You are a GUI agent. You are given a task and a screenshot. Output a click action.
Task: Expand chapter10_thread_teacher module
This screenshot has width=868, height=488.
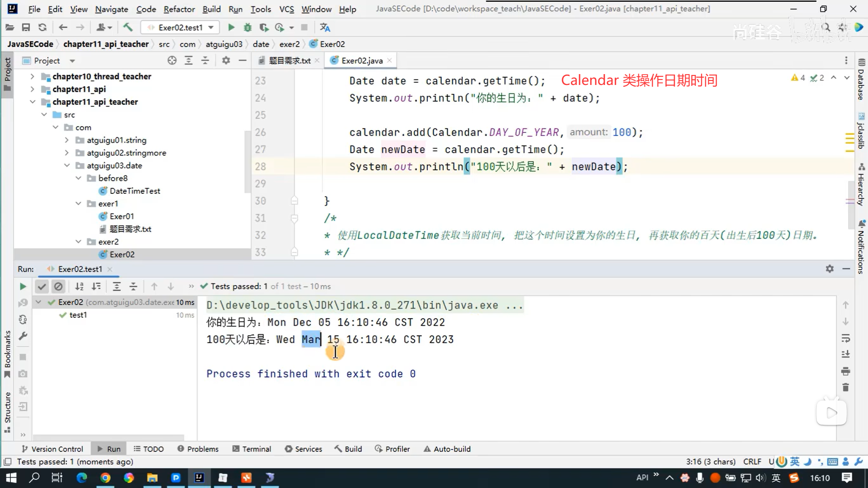pyautogui.click(x=32, y=76)
